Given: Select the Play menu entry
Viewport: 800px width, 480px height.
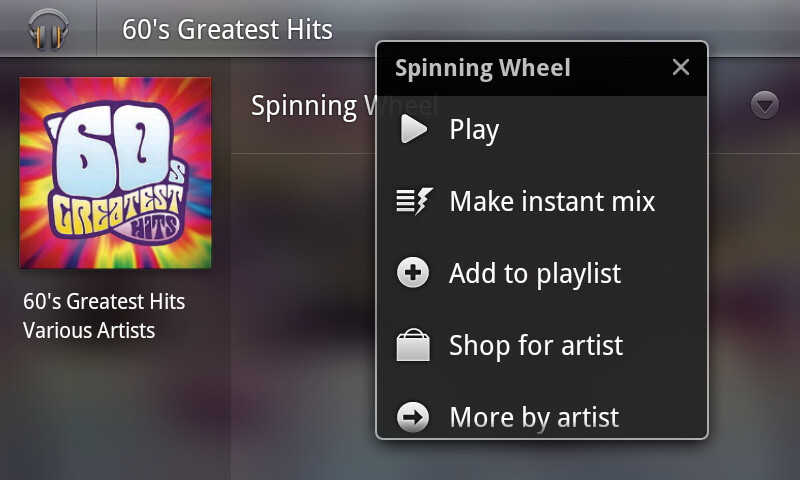Looking at the screenshot, I should tap(474, 130).
